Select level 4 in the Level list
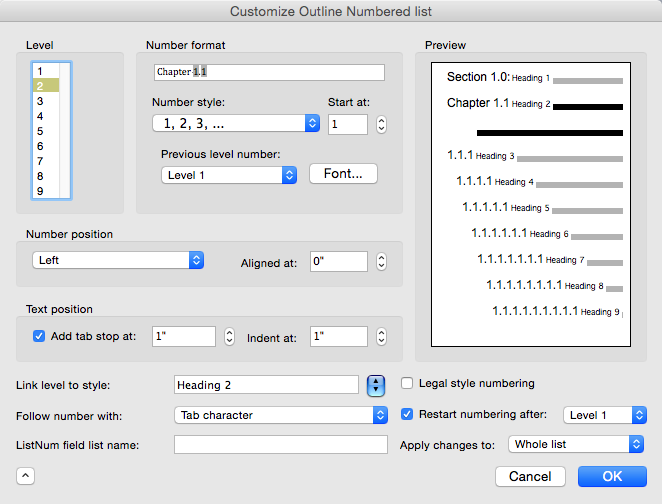 46,116
